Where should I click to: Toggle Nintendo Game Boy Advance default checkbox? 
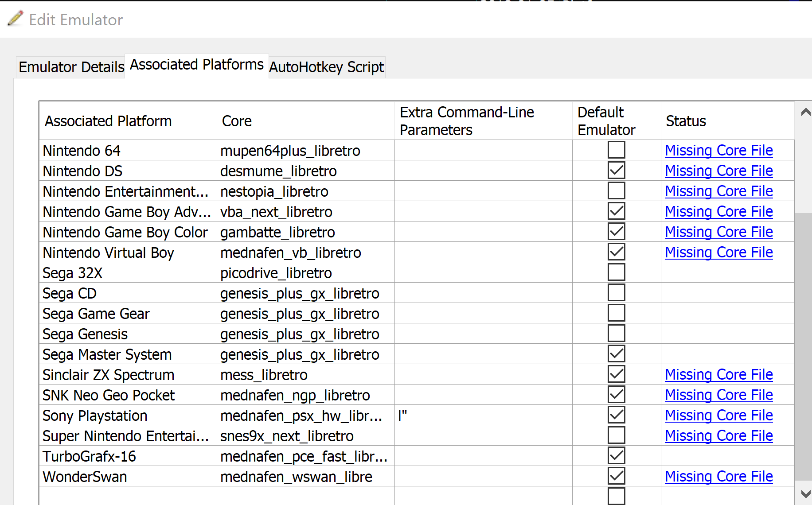(x=616, y=211)
